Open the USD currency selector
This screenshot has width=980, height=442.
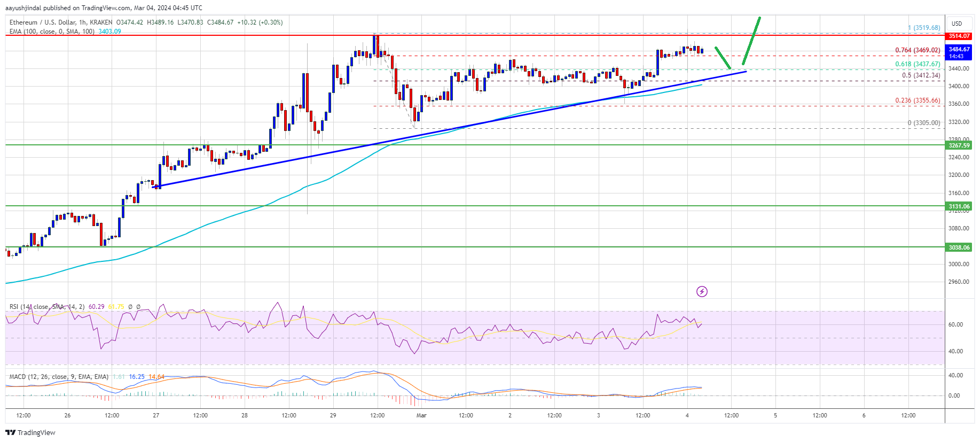click(957, 24)
